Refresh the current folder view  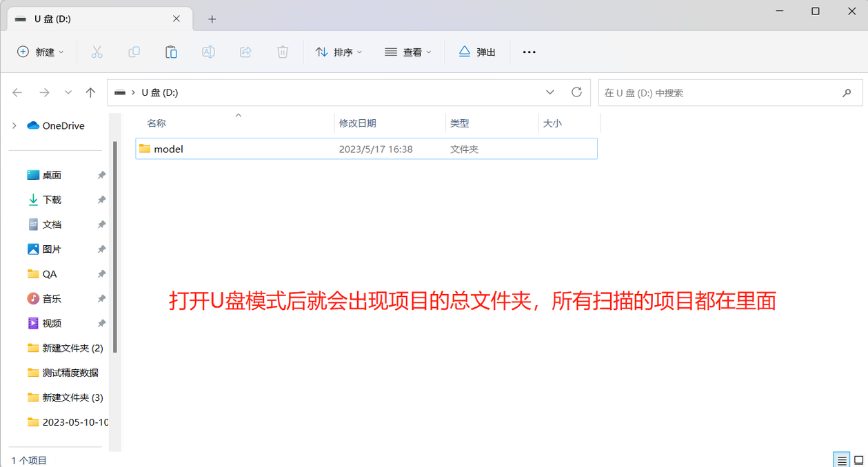pyautogui.click(x=577, y=92)
